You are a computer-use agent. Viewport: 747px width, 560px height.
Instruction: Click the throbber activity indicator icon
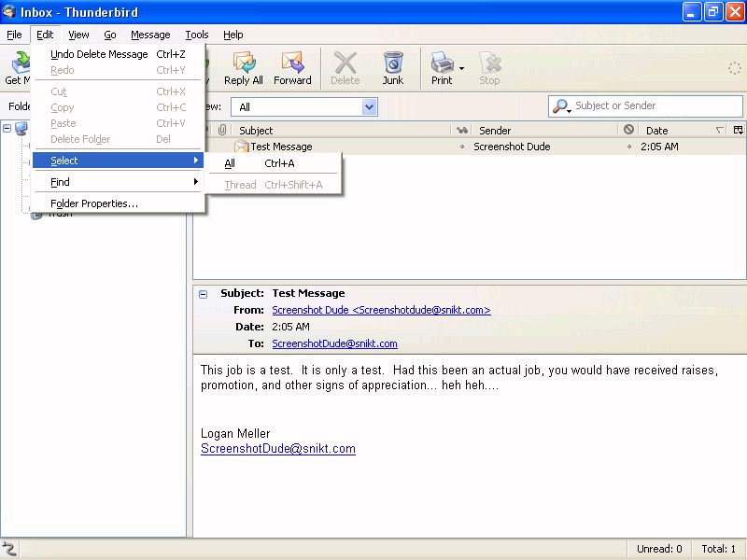coord(734,68)
